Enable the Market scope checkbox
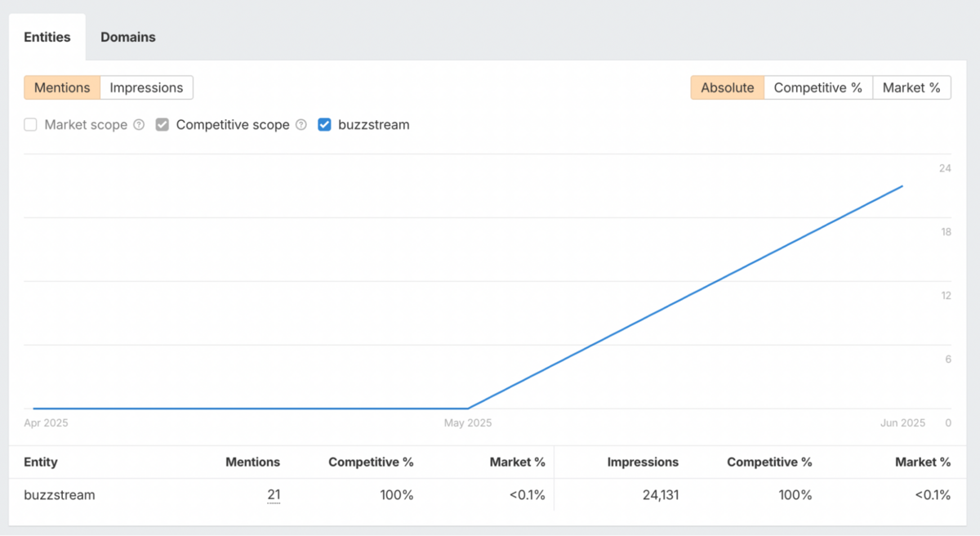 (30, 124)
